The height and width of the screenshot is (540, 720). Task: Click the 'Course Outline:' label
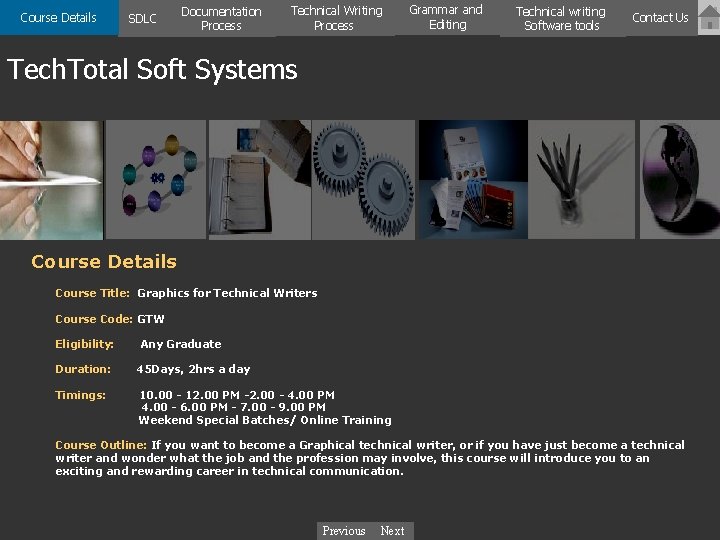click(101, 445)
